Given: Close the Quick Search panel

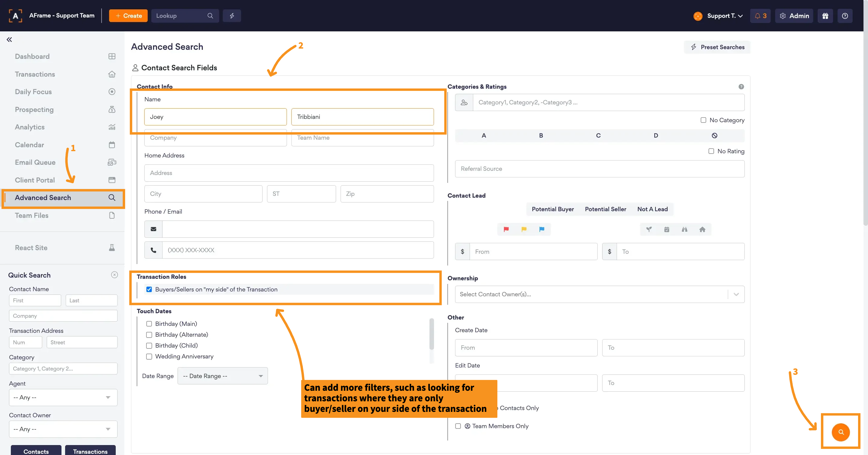Looking at the screenshot, I should tap(115, 275).
